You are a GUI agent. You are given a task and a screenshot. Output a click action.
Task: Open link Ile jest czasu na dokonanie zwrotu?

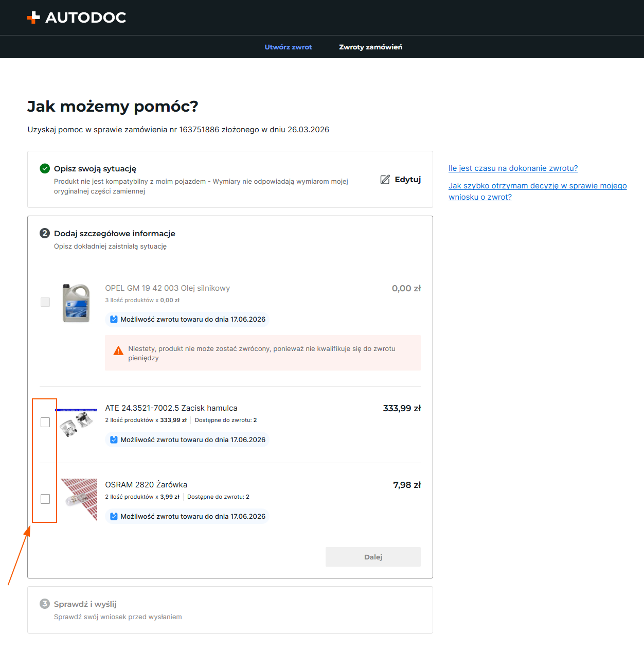pos(513,168)
